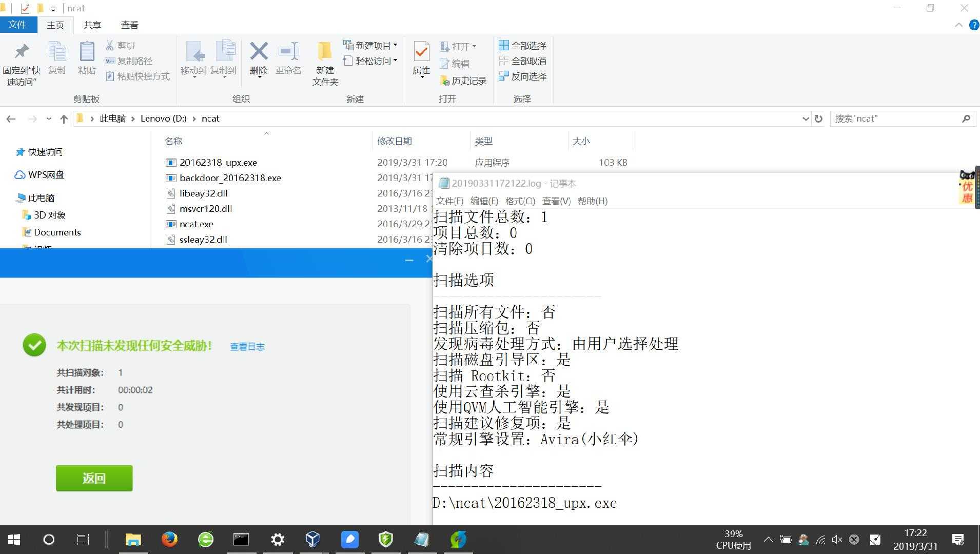980x554 pixels.
Task: Collapse the ribbon with the chevron
Action: pos(958,25)
